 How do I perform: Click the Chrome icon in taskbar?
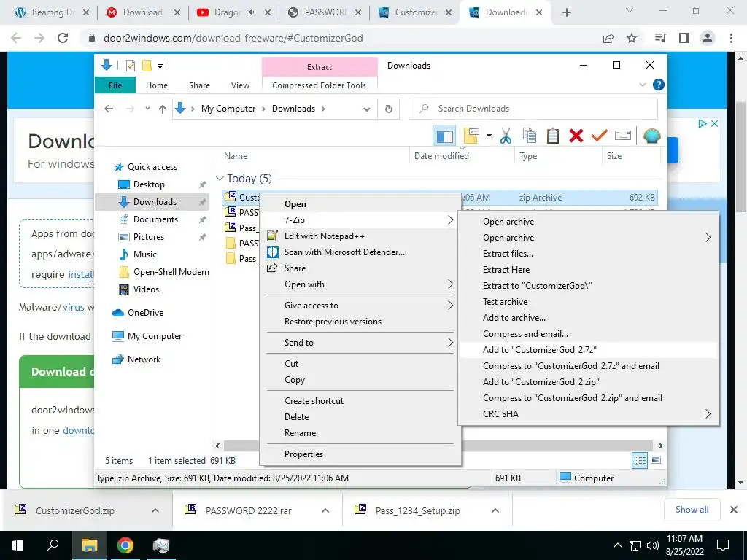[125, 545]
